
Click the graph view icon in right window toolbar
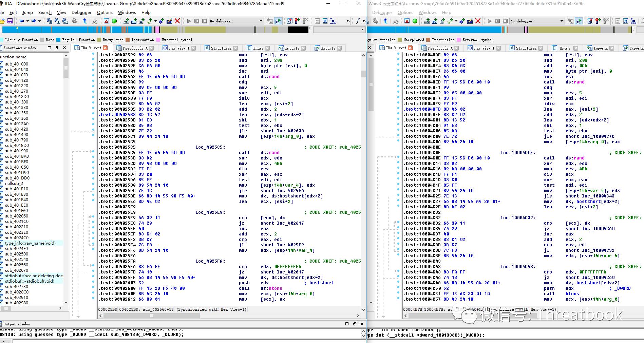pos(626,21)
